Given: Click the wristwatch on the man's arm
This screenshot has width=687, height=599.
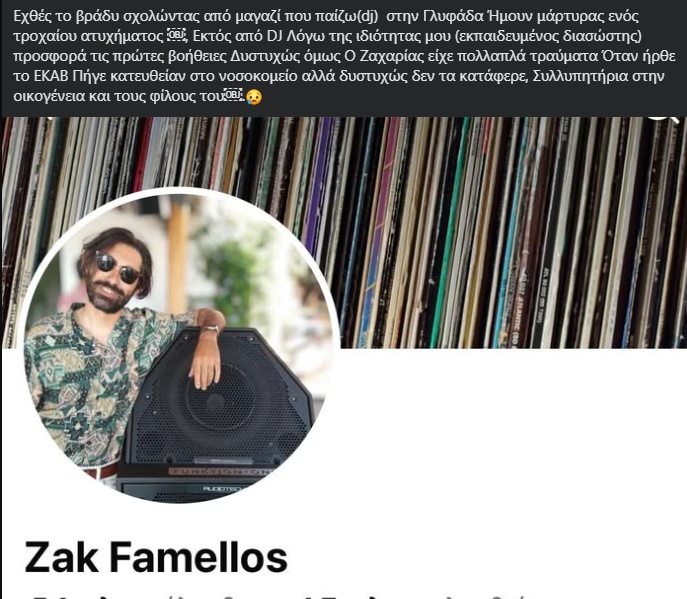Looking at the screenshot, I should click(211, 329).
